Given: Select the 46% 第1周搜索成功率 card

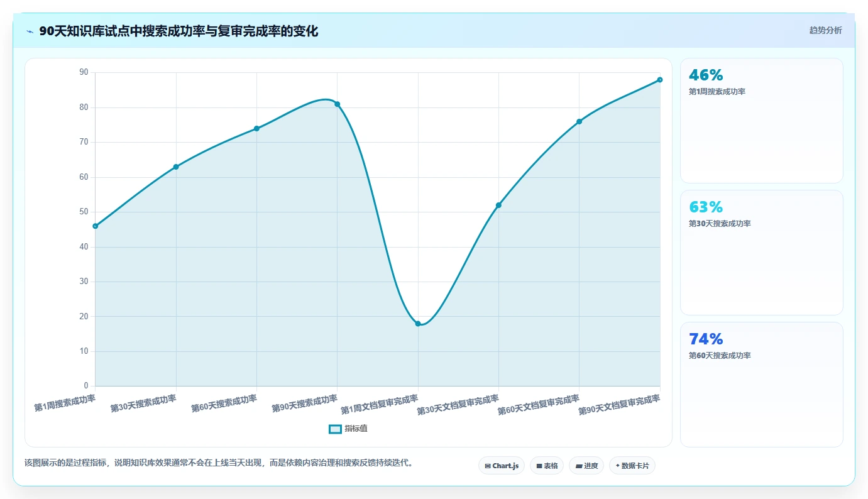Looking at the screenshot, I should 761,121.
